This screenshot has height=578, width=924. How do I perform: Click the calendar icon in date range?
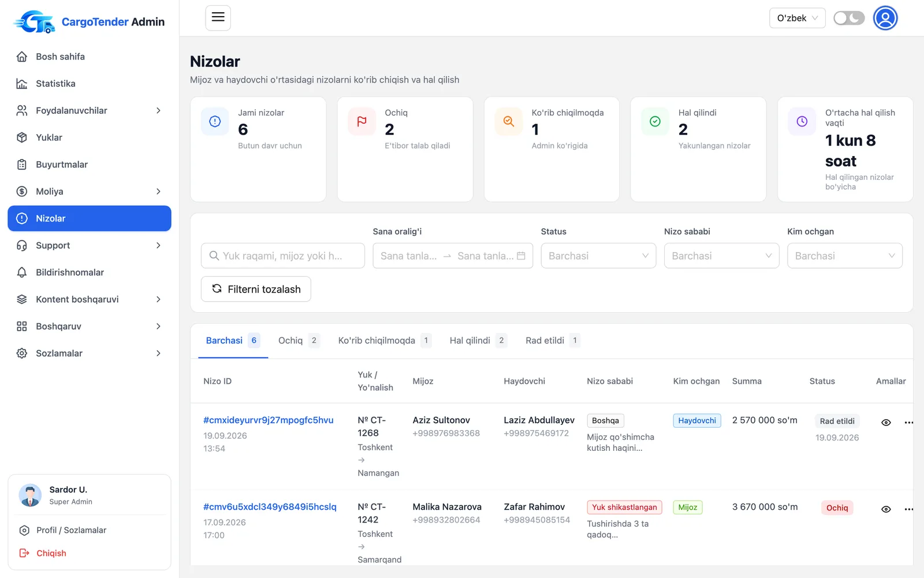pos(521,255)
